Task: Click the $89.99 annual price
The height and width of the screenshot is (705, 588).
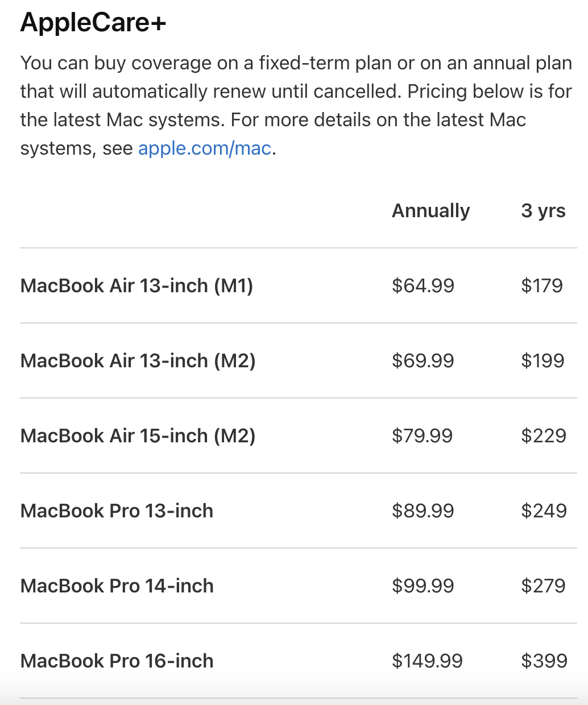Action: (x=423, y=511)
